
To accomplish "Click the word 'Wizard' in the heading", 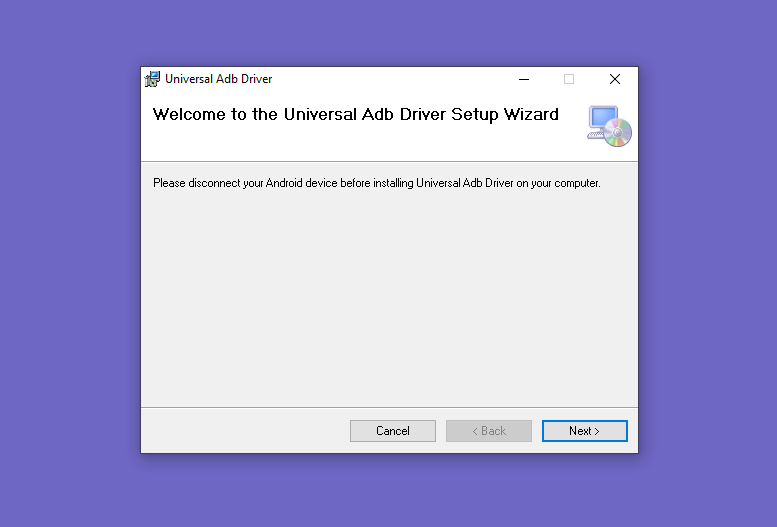I will [x=531, y=115].
